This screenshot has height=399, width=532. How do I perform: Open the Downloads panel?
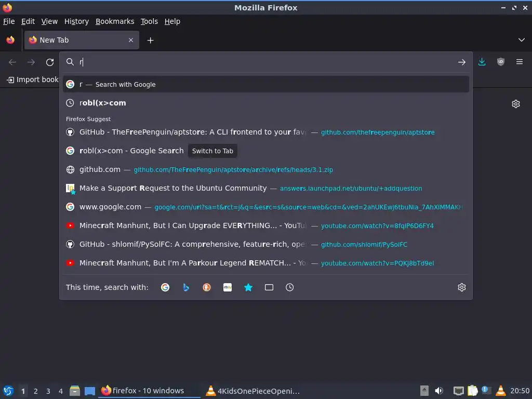[x=482, y=62]
